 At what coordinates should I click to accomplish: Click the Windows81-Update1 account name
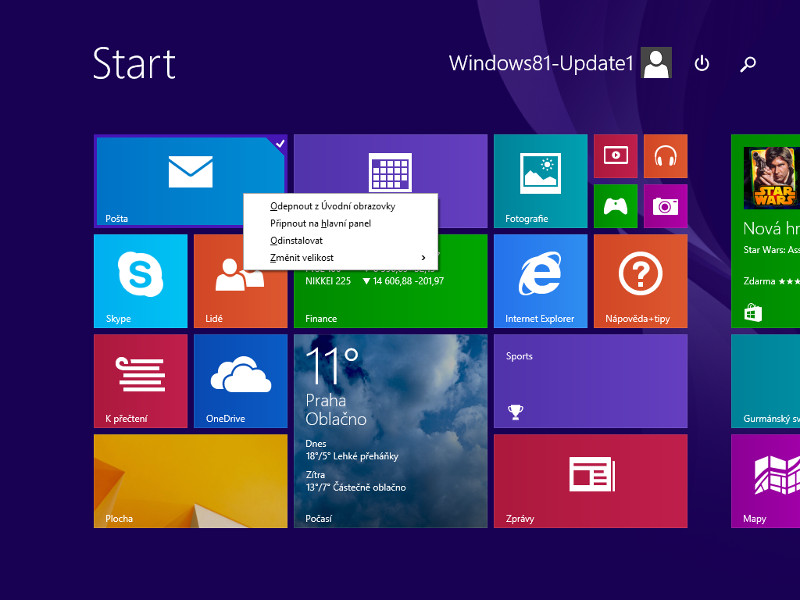click(x=541, y=63)
